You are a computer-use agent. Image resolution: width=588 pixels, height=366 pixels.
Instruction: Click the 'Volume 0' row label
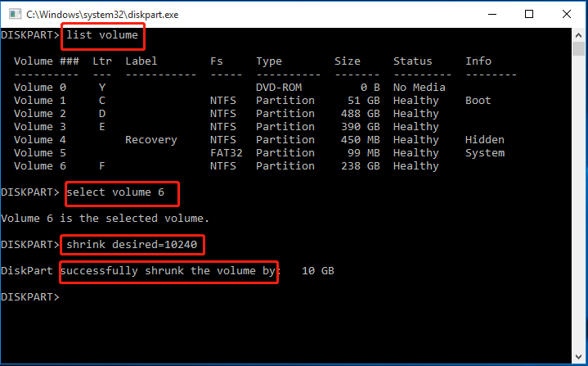coord(40,88)
